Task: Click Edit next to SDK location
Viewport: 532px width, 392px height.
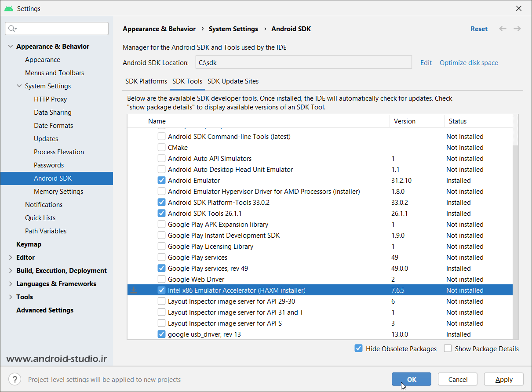Action: click(426, 63)
